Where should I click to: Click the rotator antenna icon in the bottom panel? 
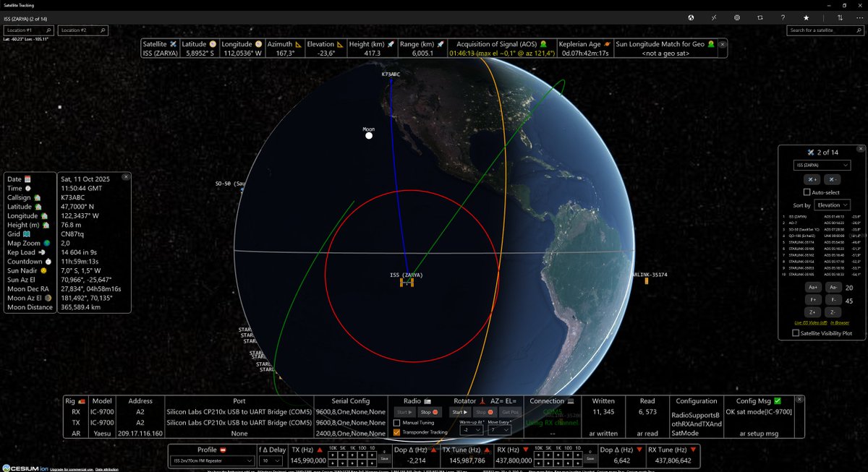(x=483, y=402)
